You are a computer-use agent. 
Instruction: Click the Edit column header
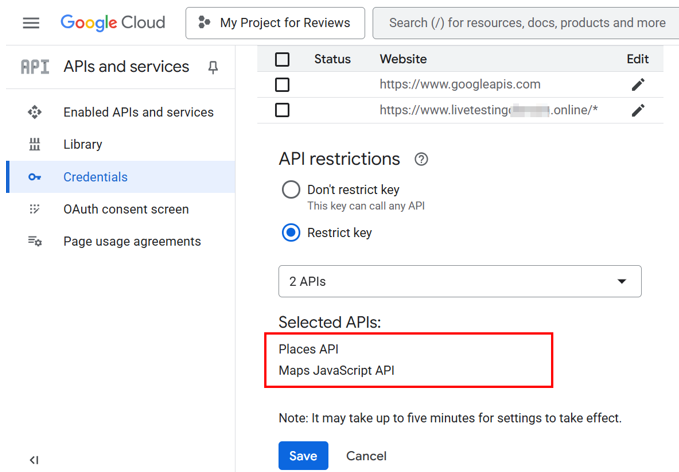637,59
